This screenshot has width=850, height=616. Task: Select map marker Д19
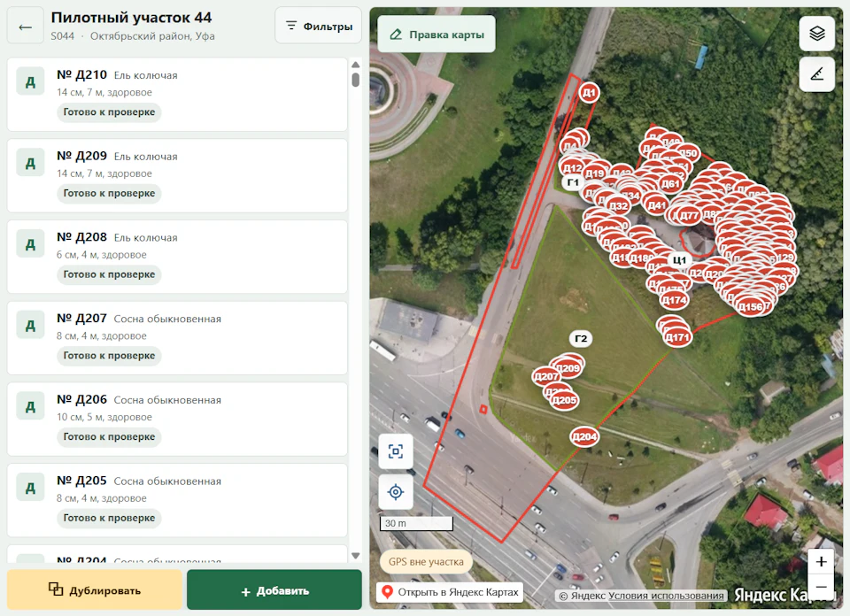pos(595,173)
